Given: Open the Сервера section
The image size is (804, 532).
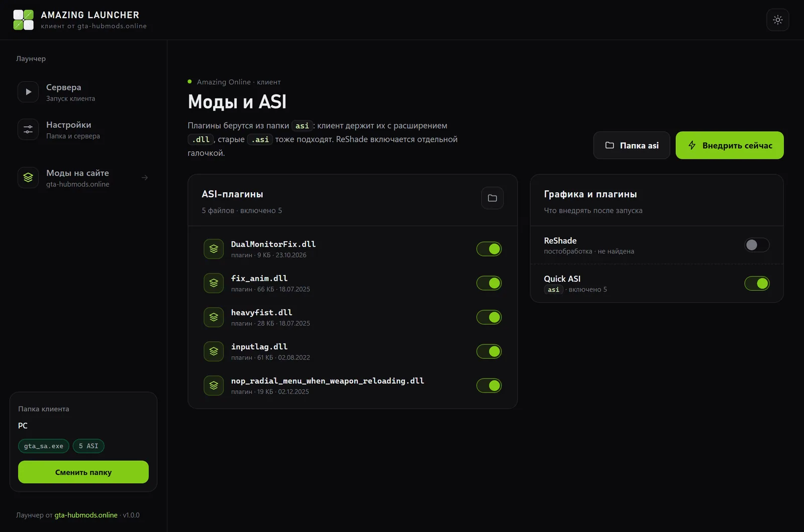Looking at the screenshot, I should (83, 92).
